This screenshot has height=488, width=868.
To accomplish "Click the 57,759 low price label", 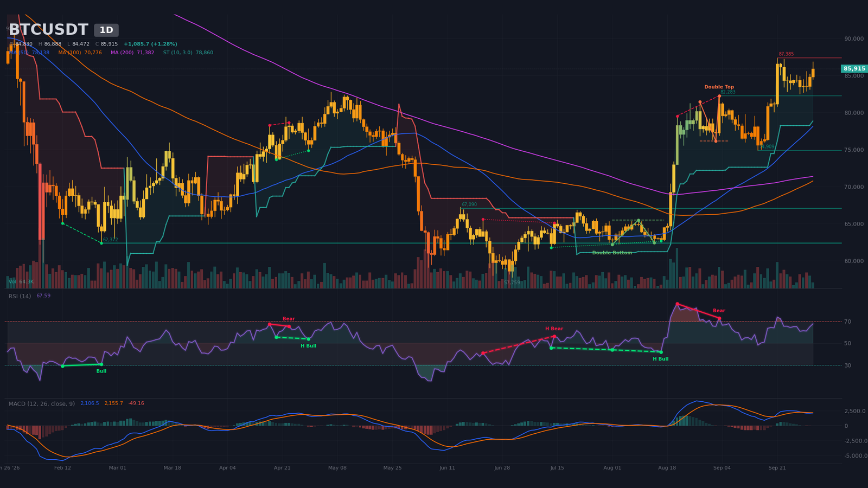I will [512, 282].
